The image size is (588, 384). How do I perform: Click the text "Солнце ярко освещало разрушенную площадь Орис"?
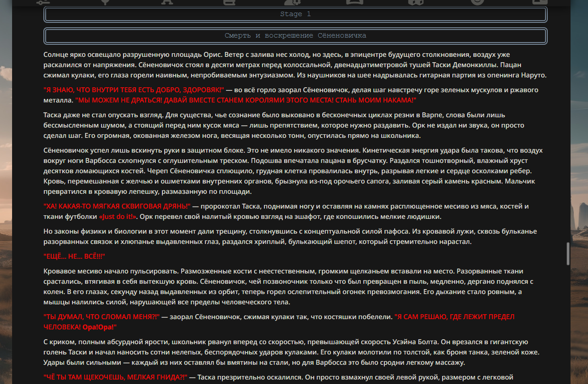[132, 55]
